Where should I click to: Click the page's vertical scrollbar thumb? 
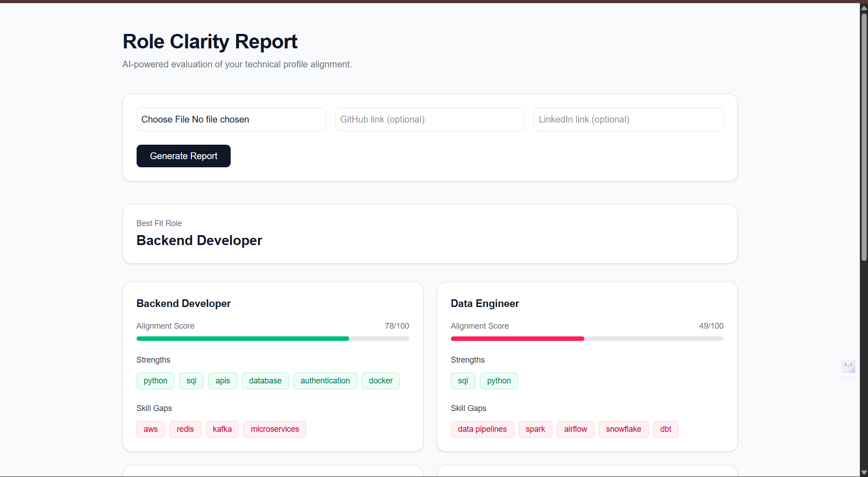pos(864,137)
